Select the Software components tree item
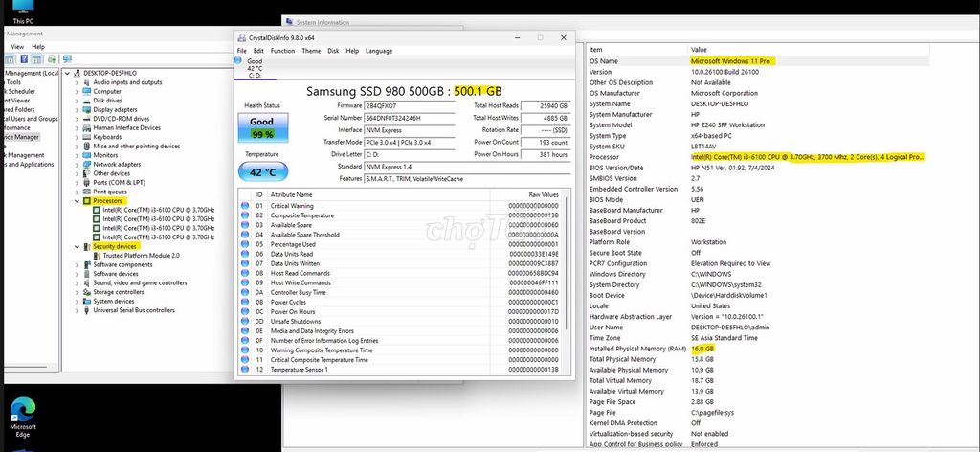This screenshot has height=452, width=980. 122,264
